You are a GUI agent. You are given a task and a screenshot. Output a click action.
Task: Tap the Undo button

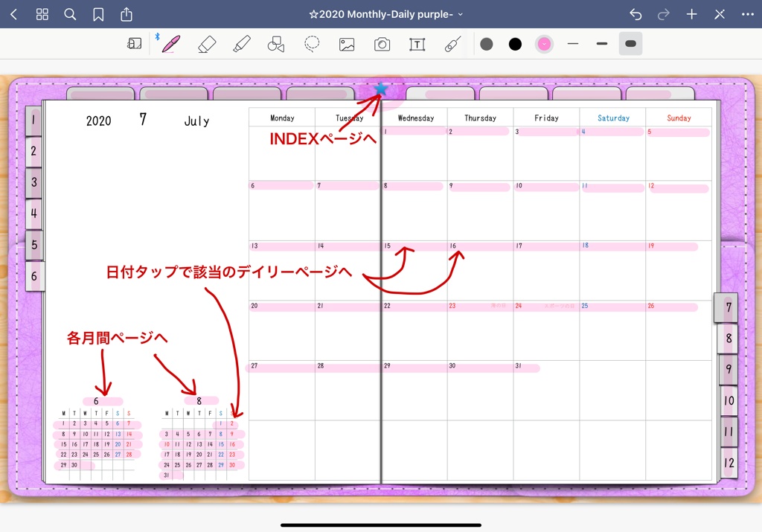click(x=635, y=13)
